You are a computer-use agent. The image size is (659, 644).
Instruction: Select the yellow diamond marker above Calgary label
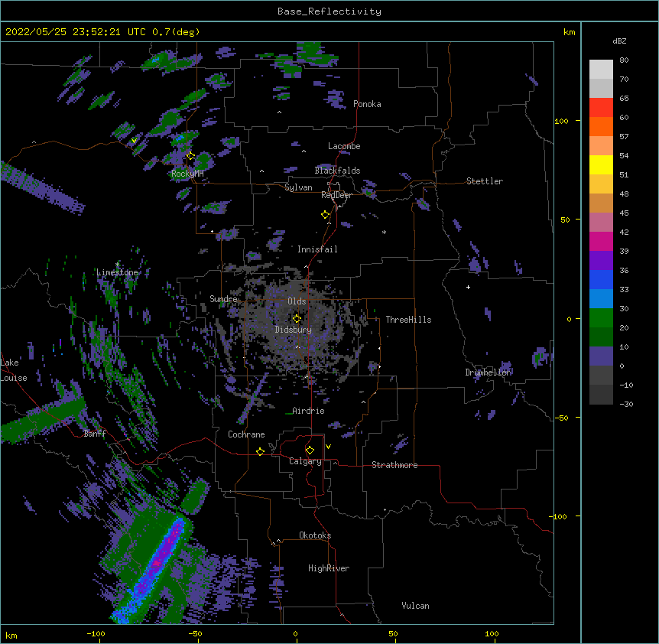tap(310, 450)
